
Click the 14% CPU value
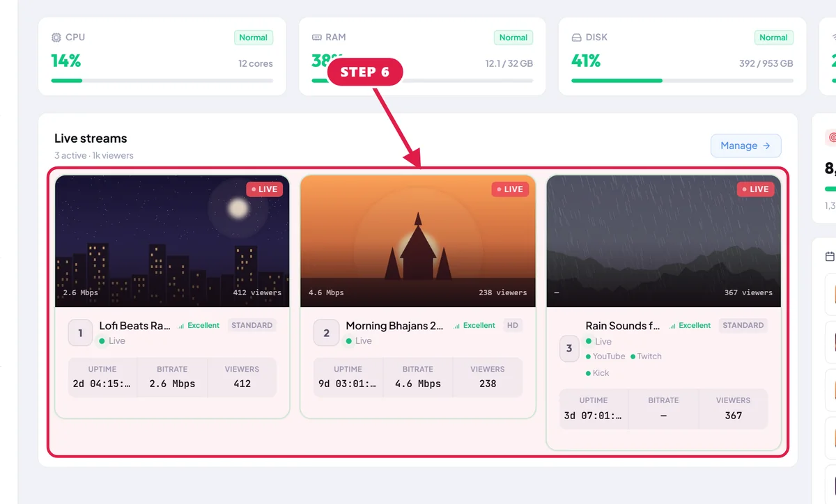(66, 61)
